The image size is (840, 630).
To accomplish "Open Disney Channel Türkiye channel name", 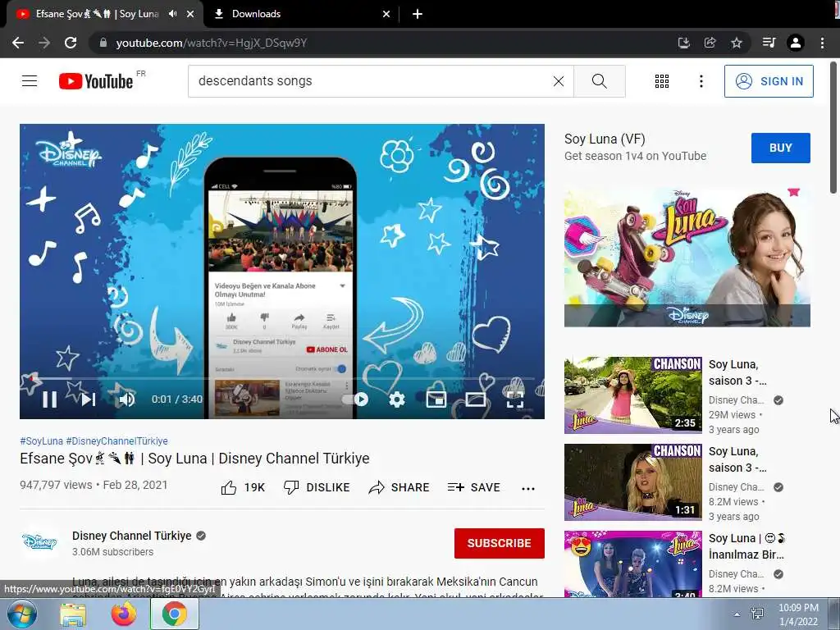I will coord(132,536).
